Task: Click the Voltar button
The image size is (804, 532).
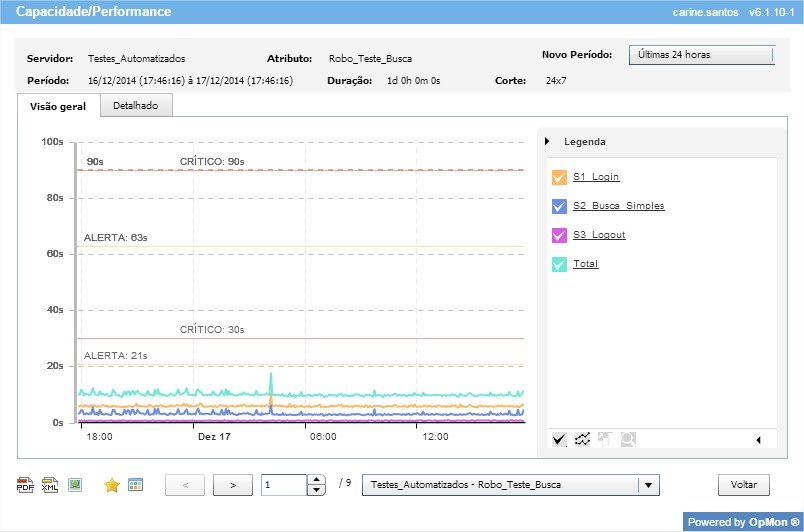Action: pyautogui.click(x=743, y=485)
